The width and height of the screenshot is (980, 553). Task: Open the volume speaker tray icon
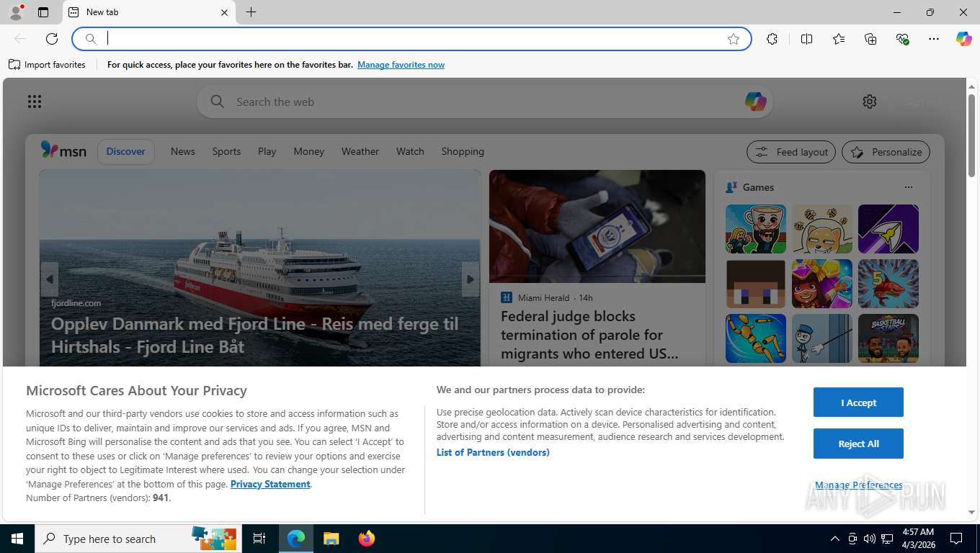click(870, 539)
